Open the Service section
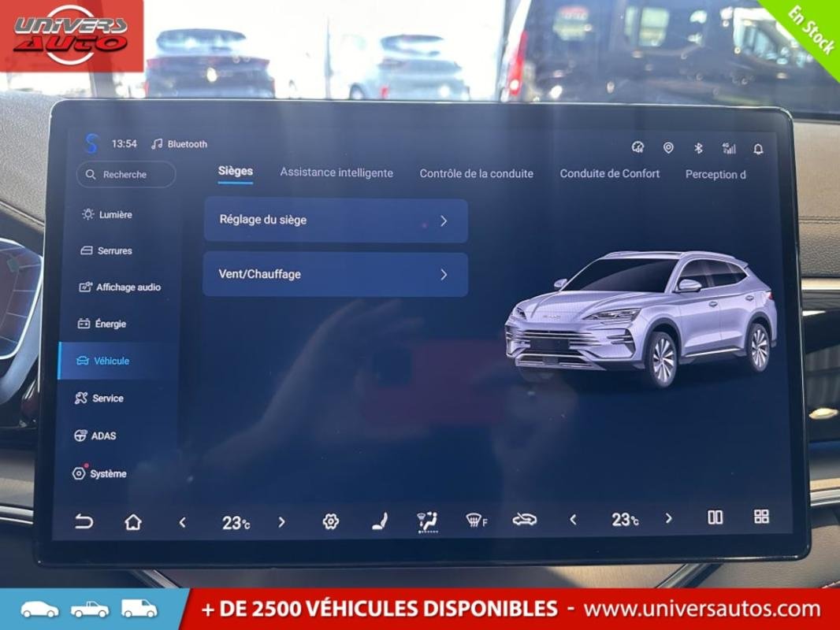Image resolution: width=840 pixels, height=630 pixels. point(99,398)
